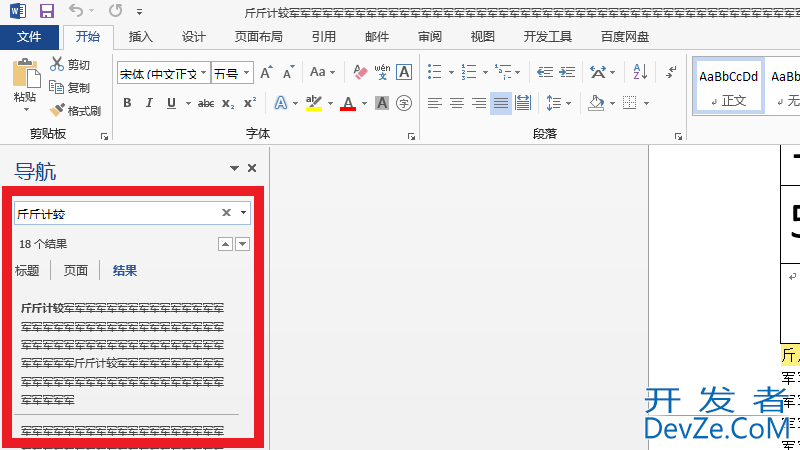Switch to the 设计 ribbon tab
Image resolution: width=800 pixels, height=450 pixels.
click(x=193, y=37)
